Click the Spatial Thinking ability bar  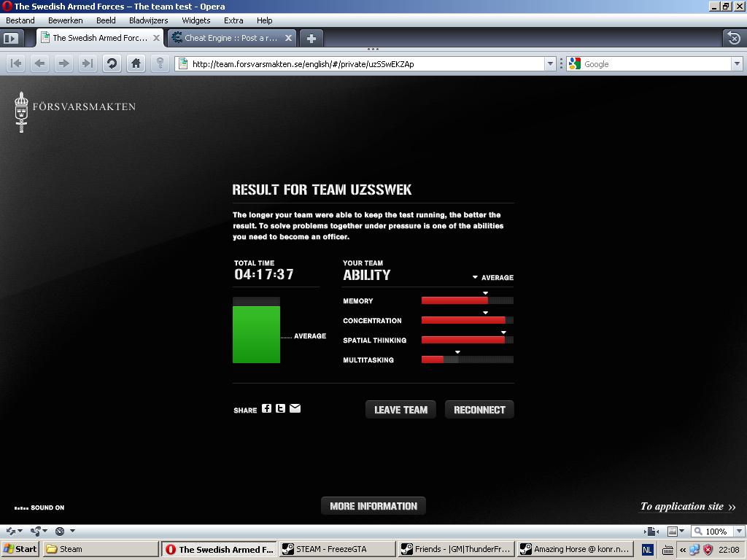(468, 340)
